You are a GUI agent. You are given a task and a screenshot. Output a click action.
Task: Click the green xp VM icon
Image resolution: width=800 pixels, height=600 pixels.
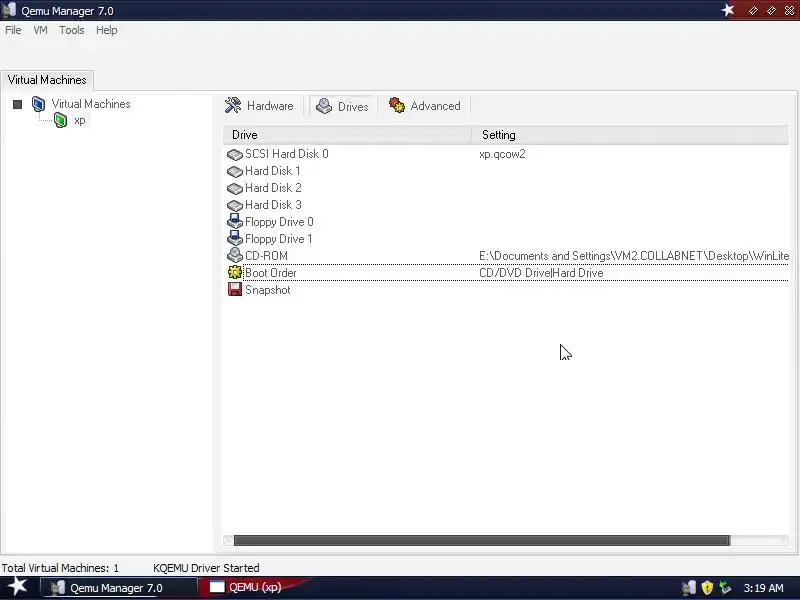tap(61, 120)
